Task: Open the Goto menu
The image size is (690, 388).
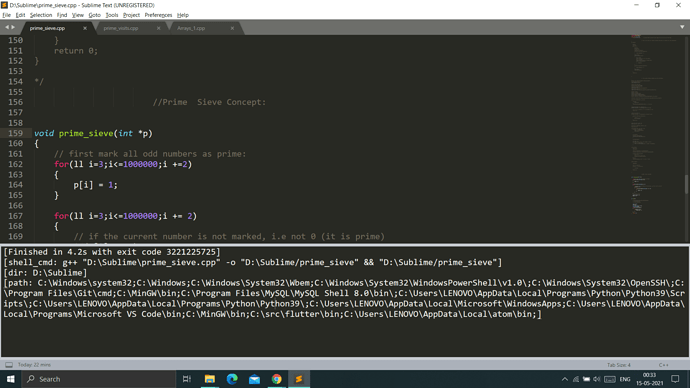Action: (95, 15)
